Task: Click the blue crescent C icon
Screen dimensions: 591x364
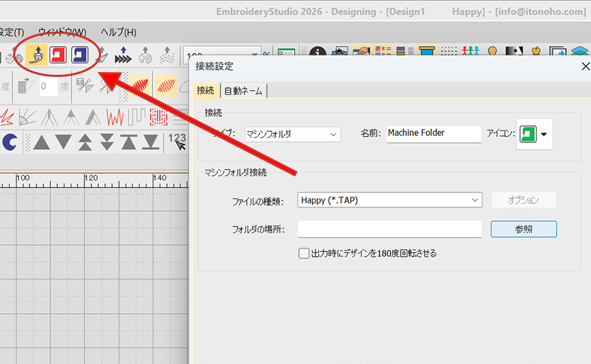Action: (x=10, y=142)
